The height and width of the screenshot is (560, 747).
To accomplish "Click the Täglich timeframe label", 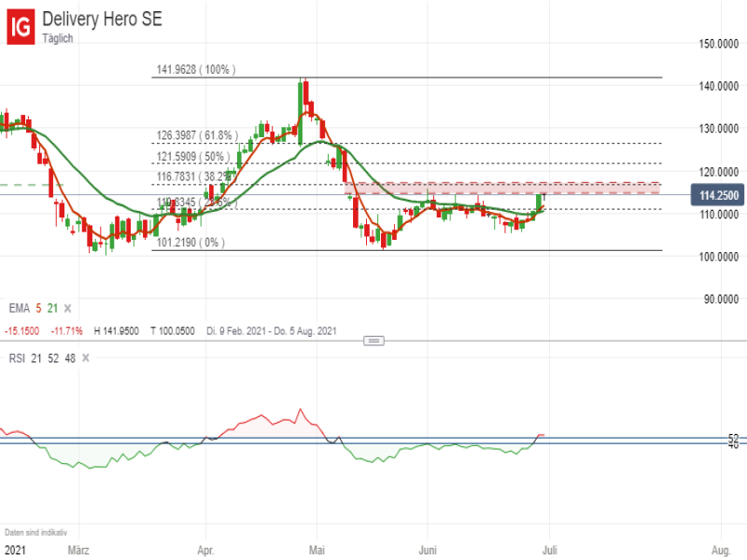I will [58, 38].
